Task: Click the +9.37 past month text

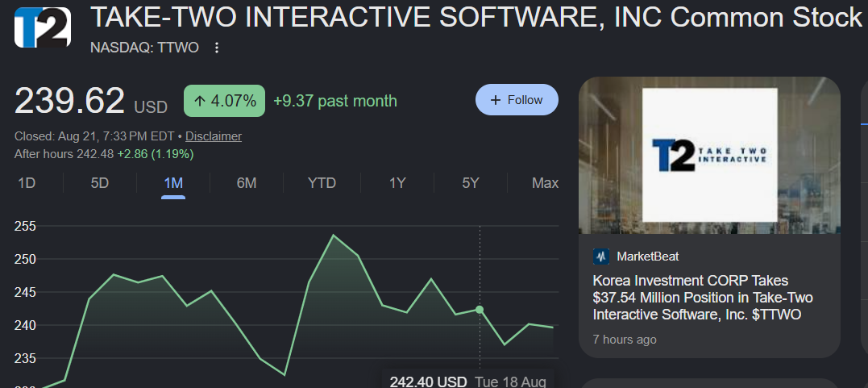Action: (335, 101)
